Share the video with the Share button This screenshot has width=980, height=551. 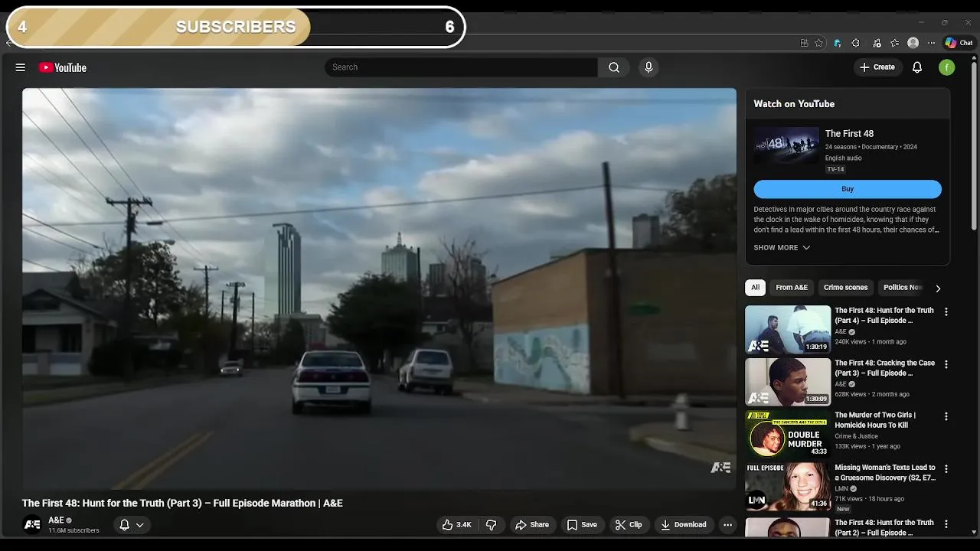(x=532, y=525)
